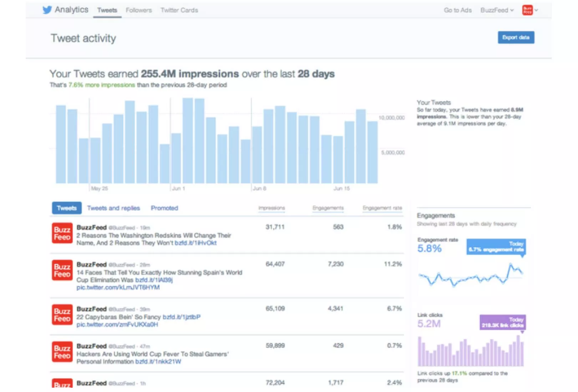Click the 7.6% more impressions text
Image resolution: width=578 pixels, height=392 pixels.
102,85
